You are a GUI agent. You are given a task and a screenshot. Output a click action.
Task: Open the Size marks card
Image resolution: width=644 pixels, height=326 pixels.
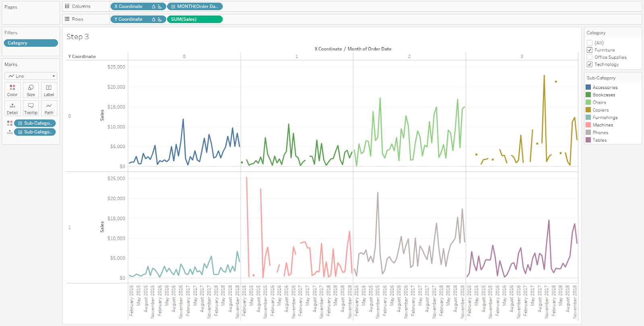pyautogui.click(x=31, y=90)
